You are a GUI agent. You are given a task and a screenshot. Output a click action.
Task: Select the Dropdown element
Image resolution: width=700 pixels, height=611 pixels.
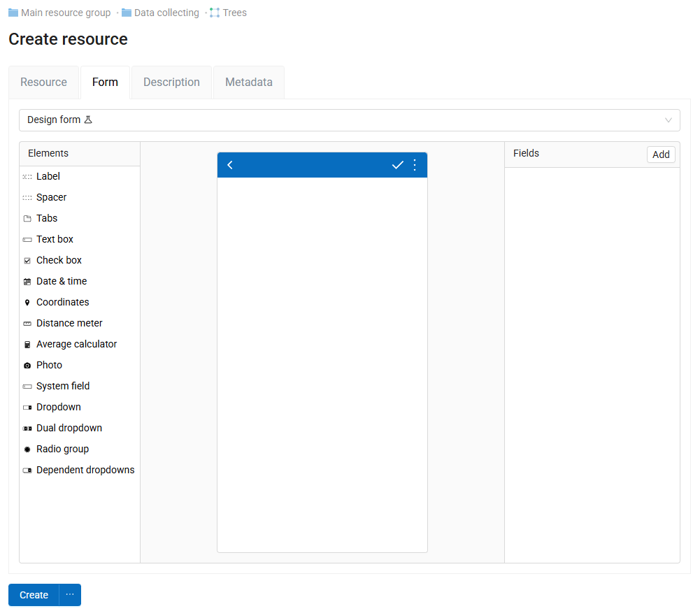point(58,407)
